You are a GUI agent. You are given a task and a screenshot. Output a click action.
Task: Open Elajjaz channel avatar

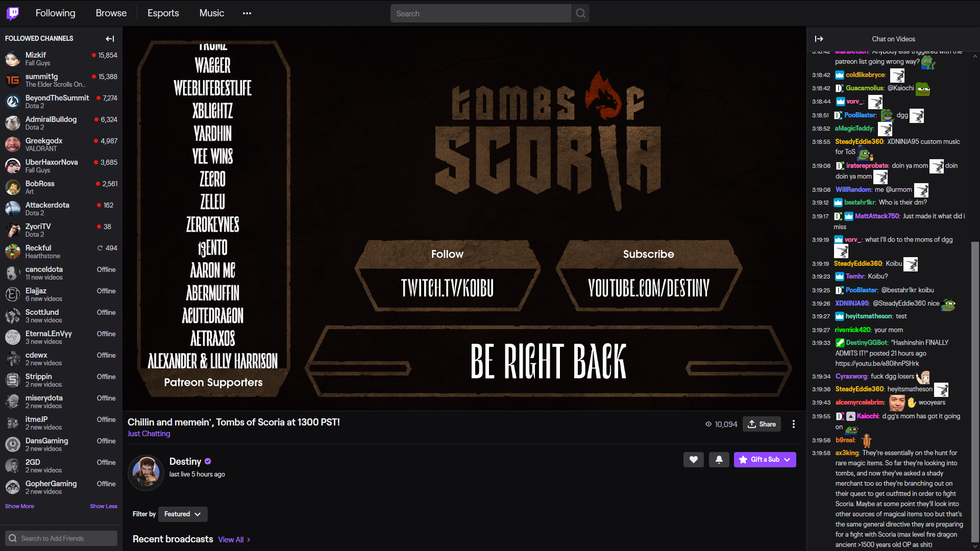(x=13, y=294)
